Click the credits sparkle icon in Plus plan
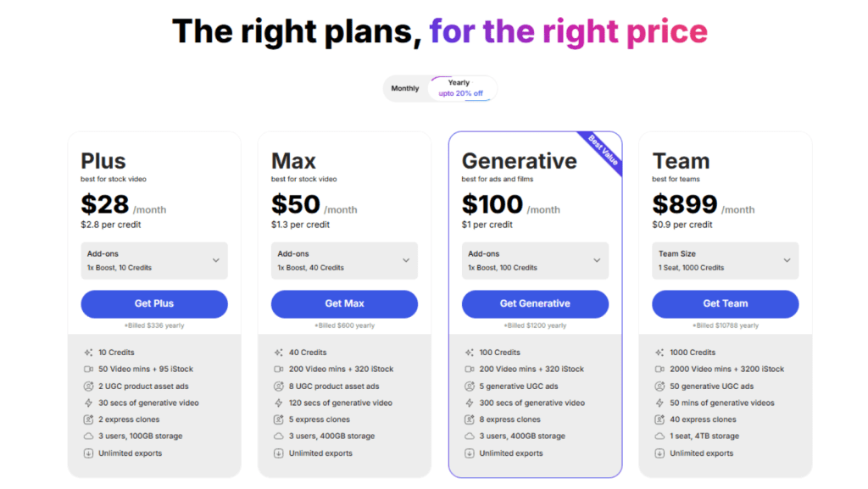868x489 pixels. tap(88, 353)
